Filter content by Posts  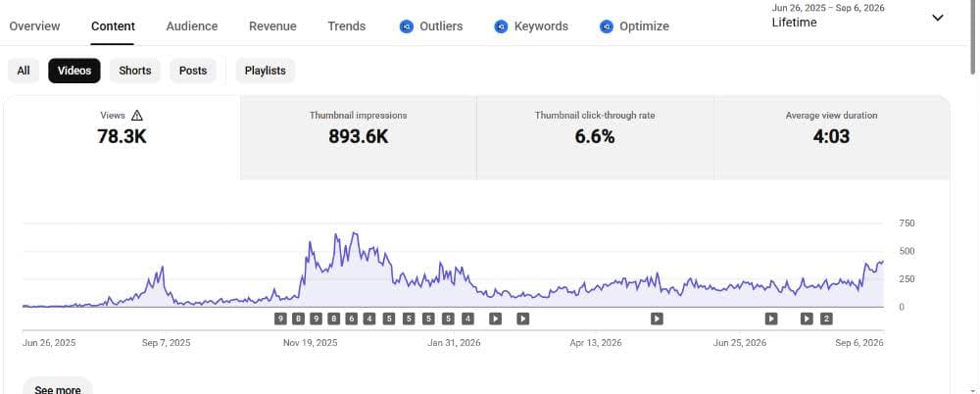point(193,71)
